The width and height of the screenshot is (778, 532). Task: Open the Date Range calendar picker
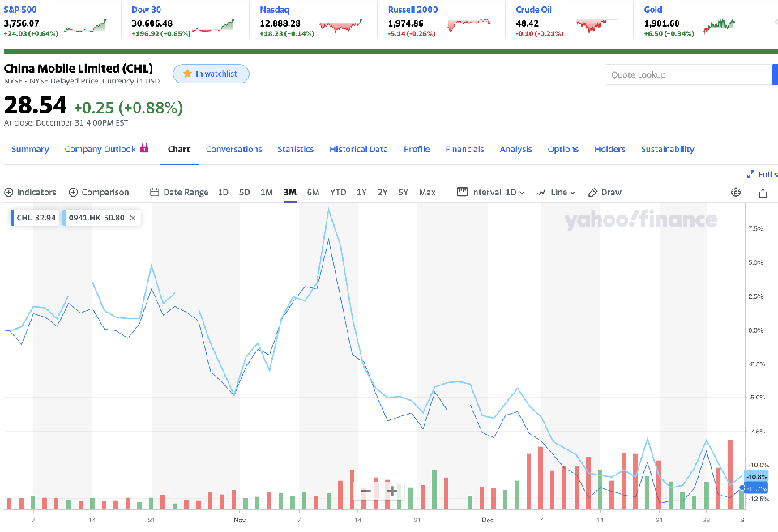[x=179, y=193]
